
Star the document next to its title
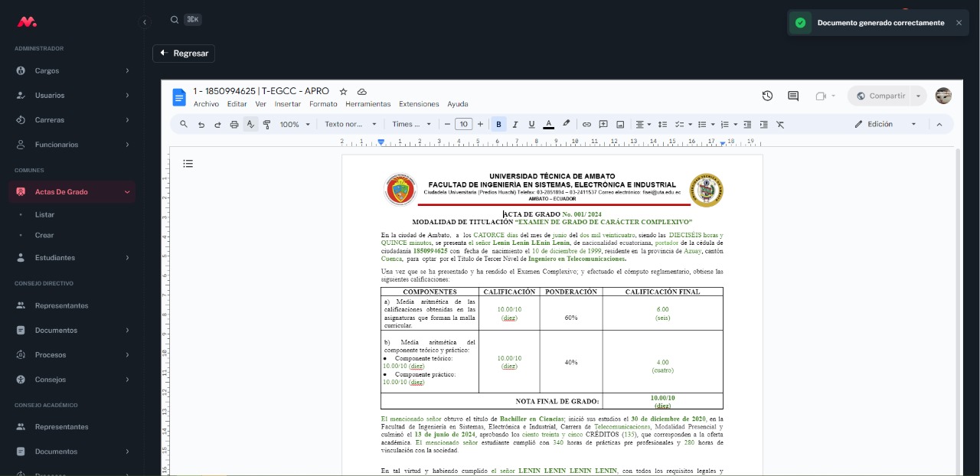click(341, 91)
